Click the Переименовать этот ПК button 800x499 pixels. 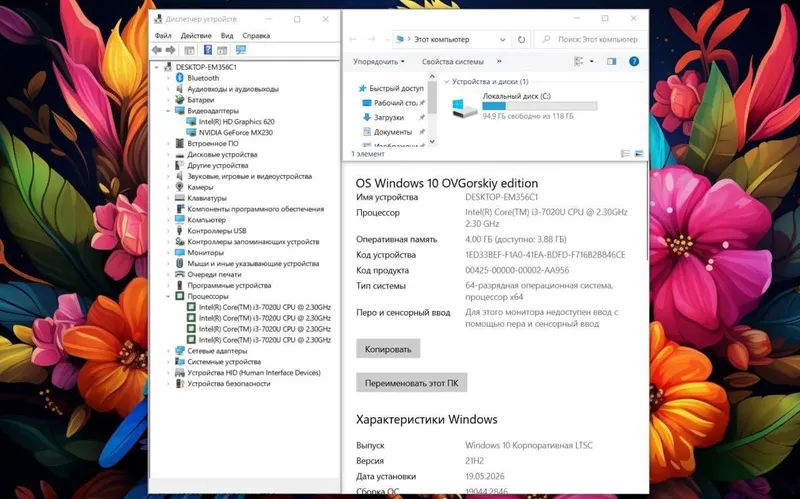point(411,383)
